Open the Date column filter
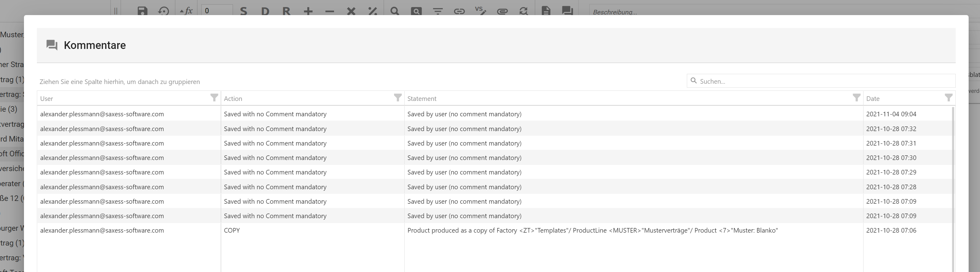The width and height of the screenshot is (980, 272). [948, 98]
